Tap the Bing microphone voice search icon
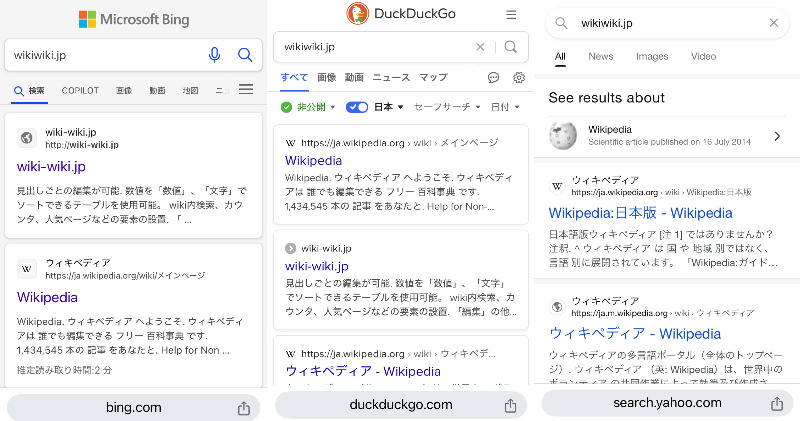This screenshot has height=421, width=800. 214,55
